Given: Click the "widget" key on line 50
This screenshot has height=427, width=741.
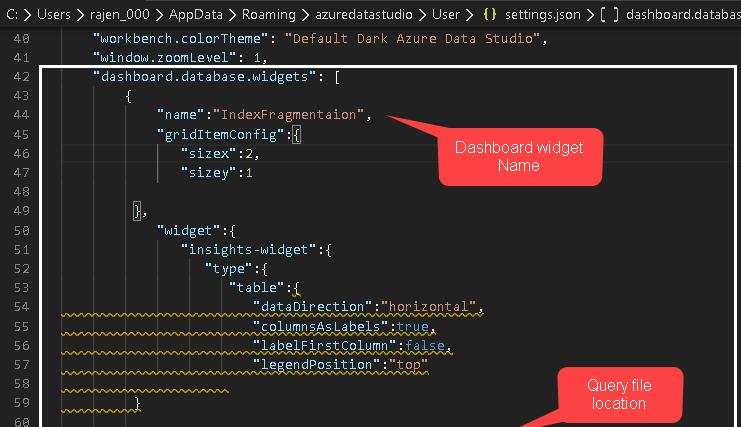Looking at the screenshot, I should [189, 231].
